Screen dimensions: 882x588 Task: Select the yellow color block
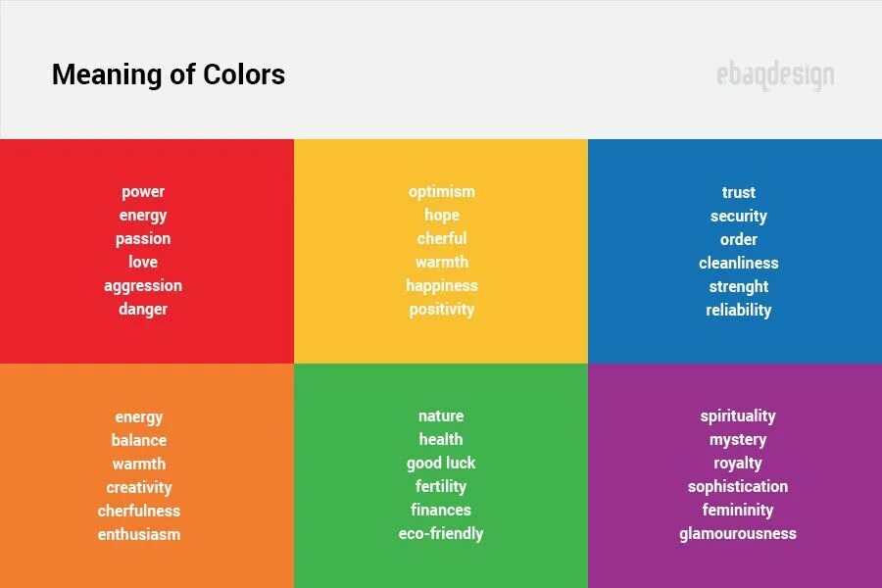[441, 251]
